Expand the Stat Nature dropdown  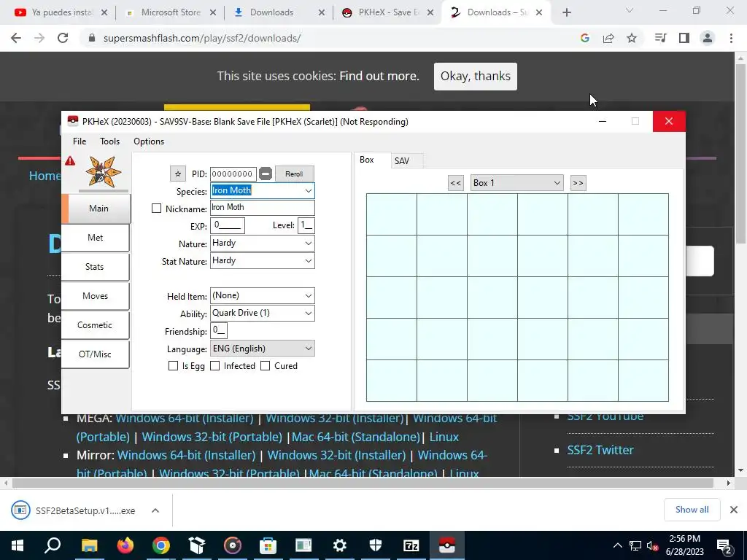click(x=309, y=261)
